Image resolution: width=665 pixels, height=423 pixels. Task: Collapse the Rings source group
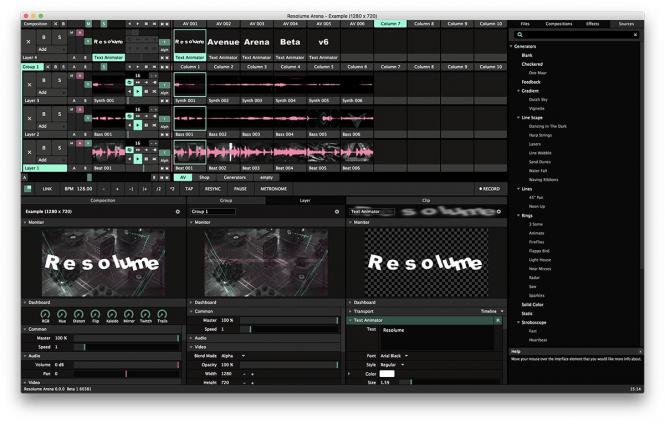(x=518, y=216)
